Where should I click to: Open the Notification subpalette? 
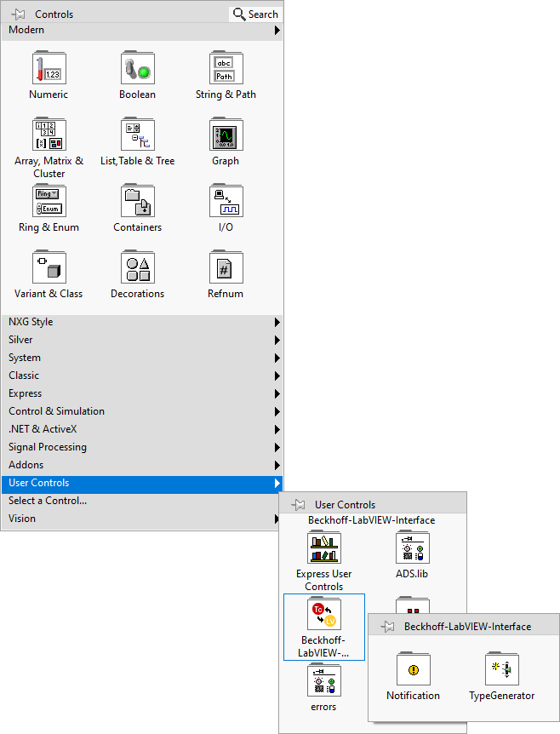coord(414,669)
